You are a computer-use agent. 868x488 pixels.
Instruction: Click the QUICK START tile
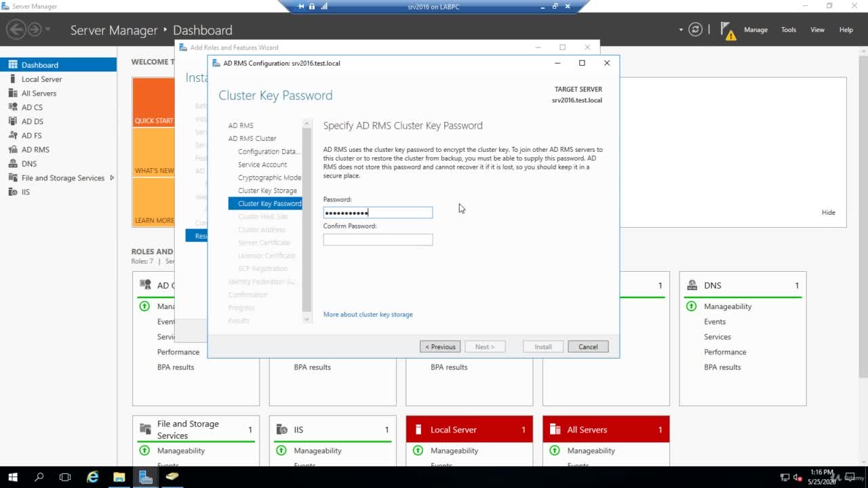click(153, 102)
